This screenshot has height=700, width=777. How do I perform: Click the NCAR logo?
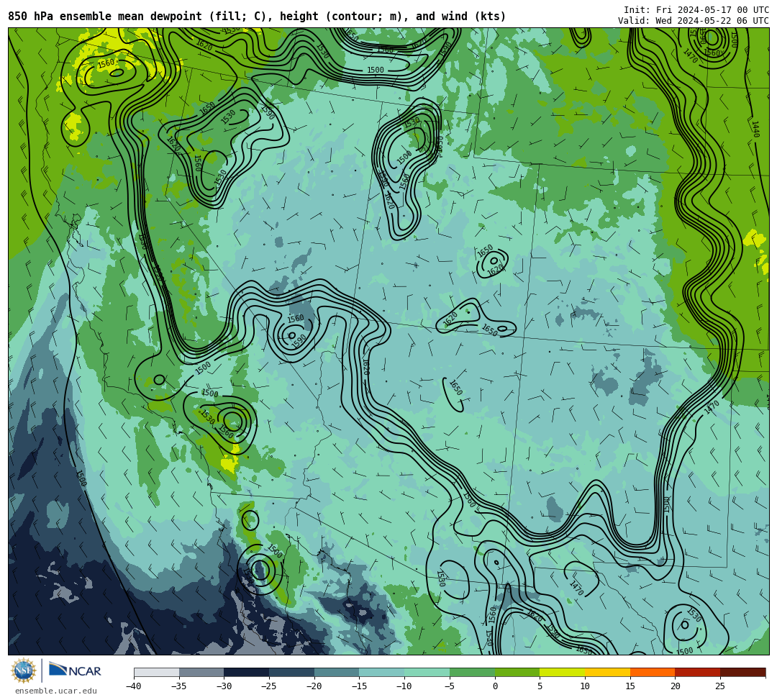[x=75, y=671]
